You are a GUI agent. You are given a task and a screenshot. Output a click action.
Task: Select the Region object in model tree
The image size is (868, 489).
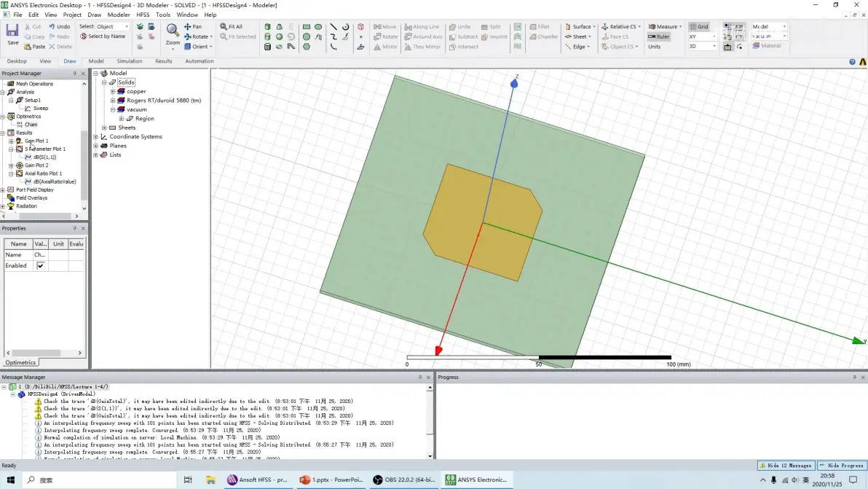[x=144, y=119]
